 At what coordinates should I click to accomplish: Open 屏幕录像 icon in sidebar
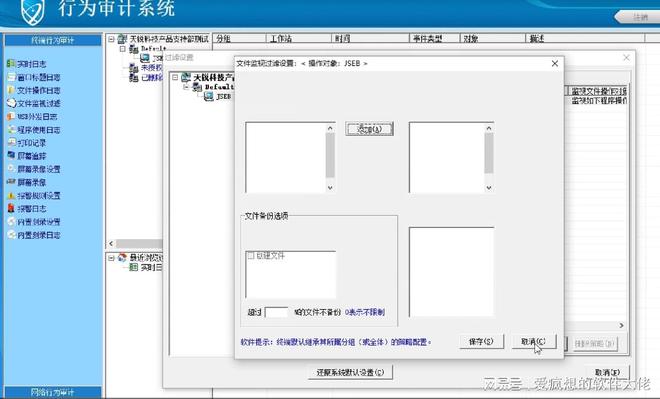tap(11, 182)
